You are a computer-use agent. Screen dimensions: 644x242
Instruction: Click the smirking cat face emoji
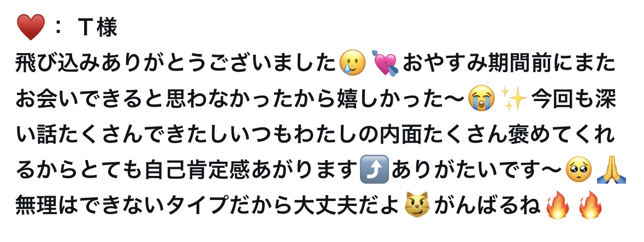coord(416,205)
